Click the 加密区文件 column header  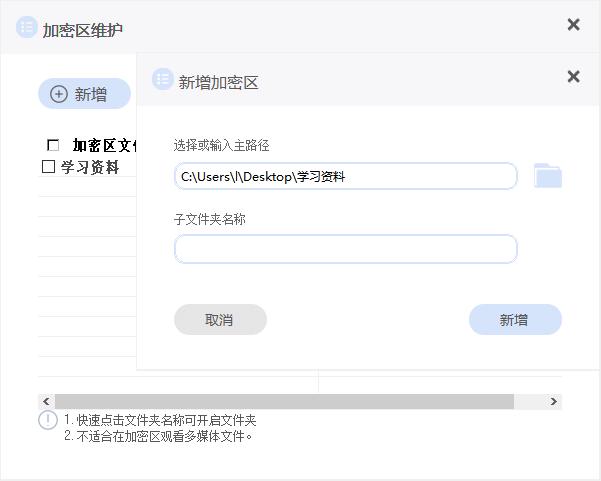click(x=105, y=145)
